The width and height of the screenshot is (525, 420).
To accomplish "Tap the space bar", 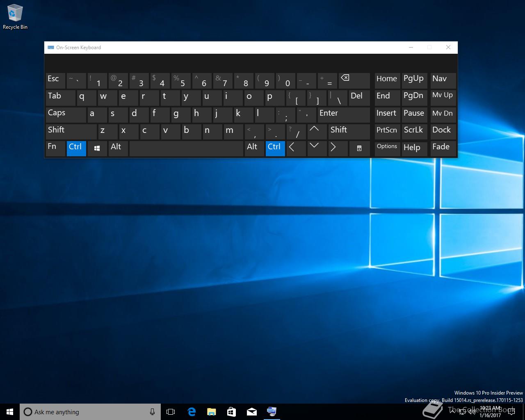I will [x=186, y=148].
